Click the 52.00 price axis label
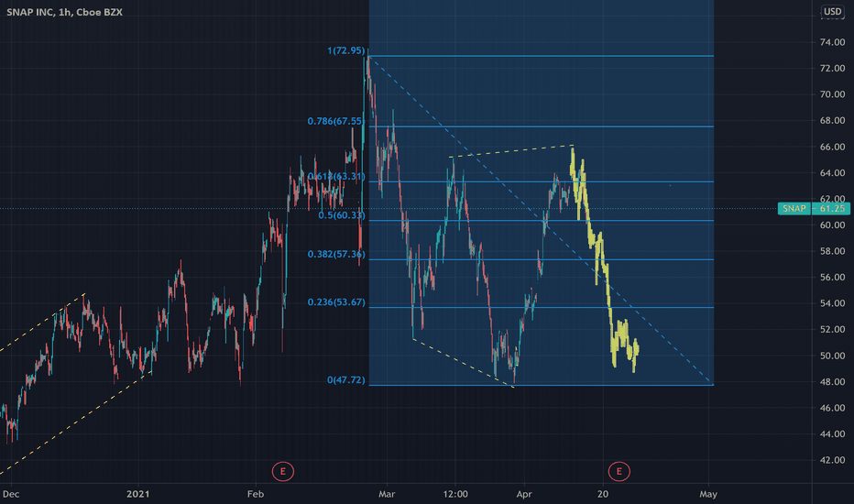The image size is (854, 504). 832,330
